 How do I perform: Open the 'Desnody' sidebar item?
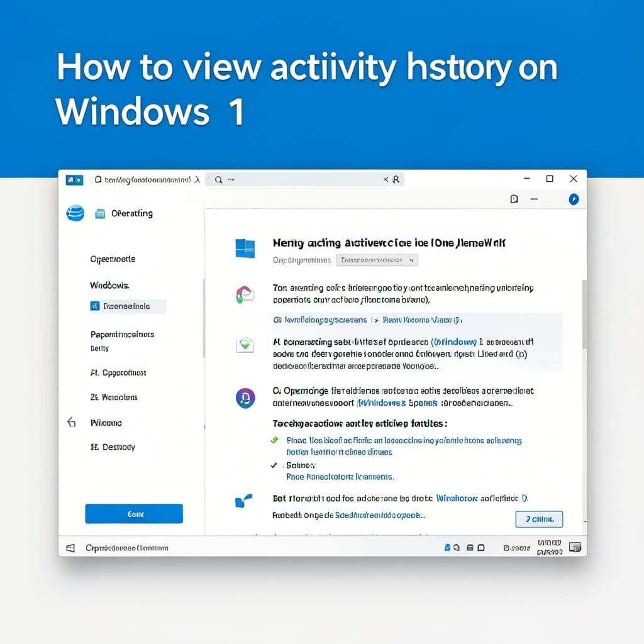click(x=113, y=447)
